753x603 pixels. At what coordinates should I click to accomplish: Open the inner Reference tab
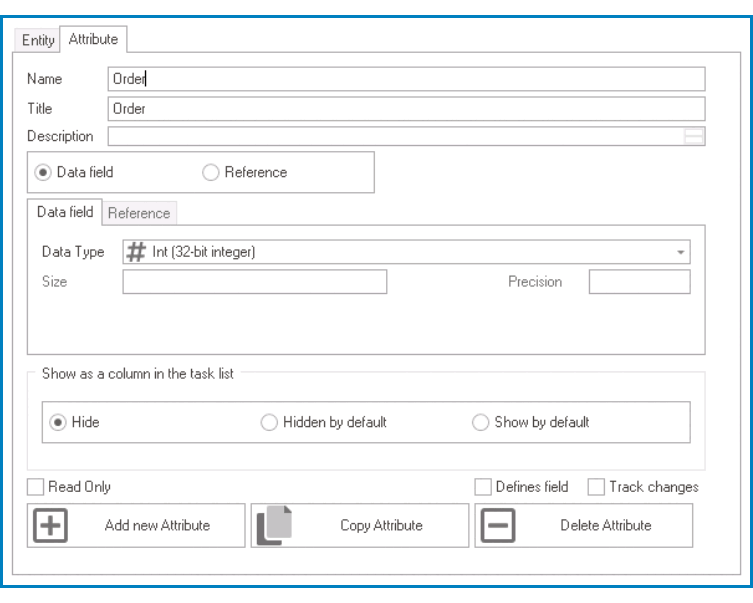(139, 213)
